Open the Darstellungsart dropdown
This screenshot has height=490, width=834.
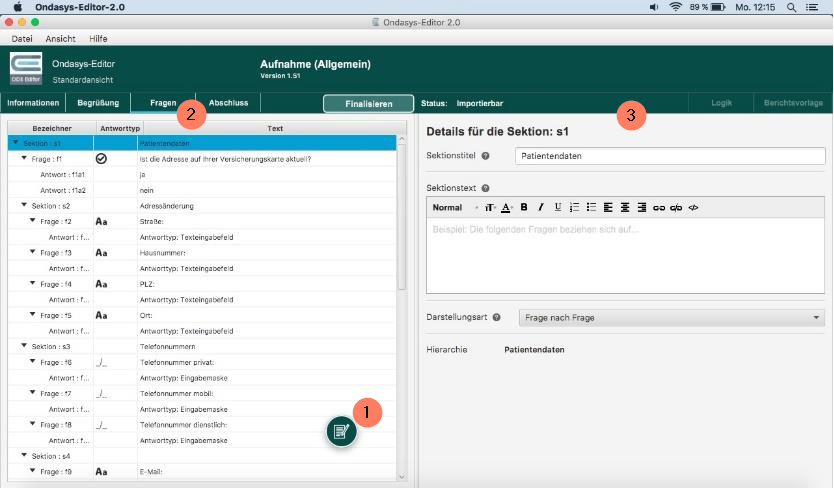pyautogui.click(x=672, y=318)
